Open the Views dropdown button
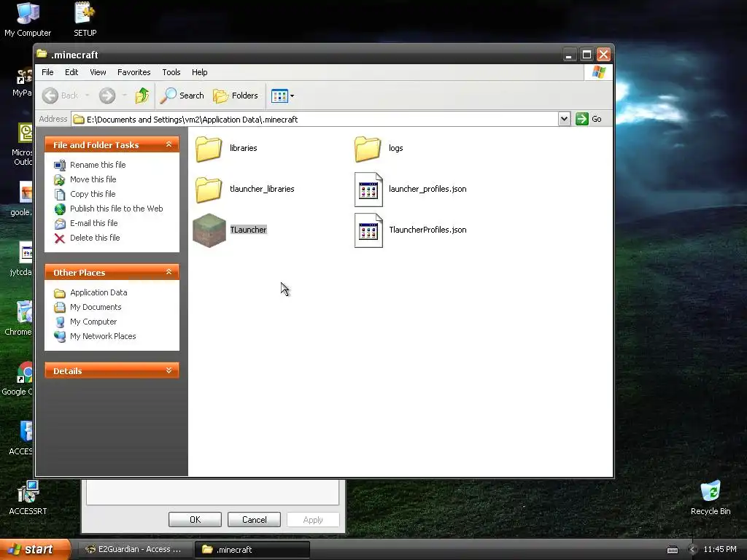Viewport: 747px width, 560px height. pyautogui.click(x=282, y=96)
